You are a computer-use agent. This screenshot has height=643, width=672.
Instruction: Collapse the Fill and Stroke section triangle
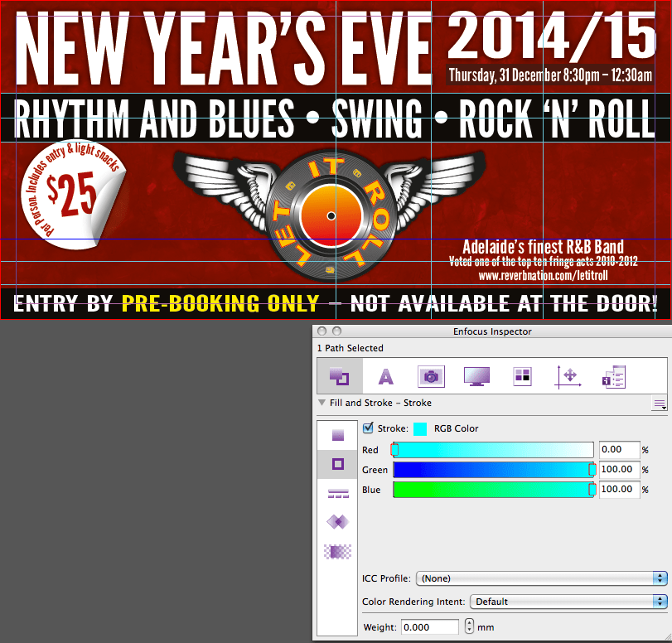click(321, 403)
